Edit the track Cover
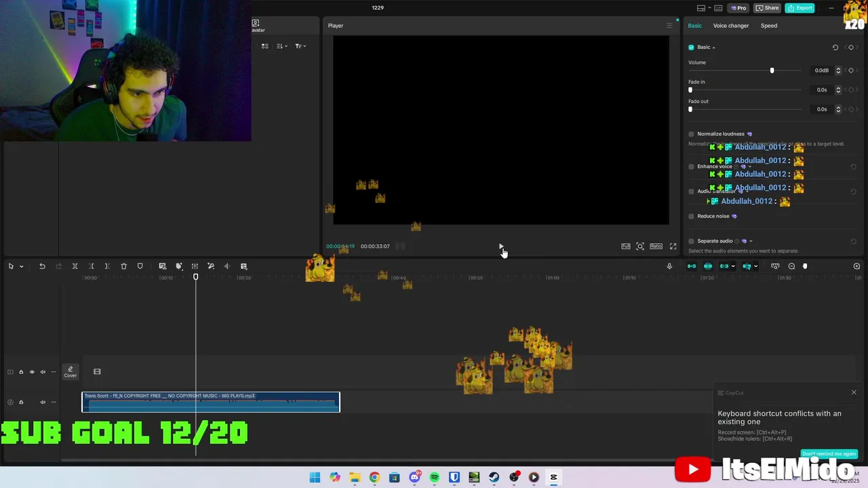 71,372
